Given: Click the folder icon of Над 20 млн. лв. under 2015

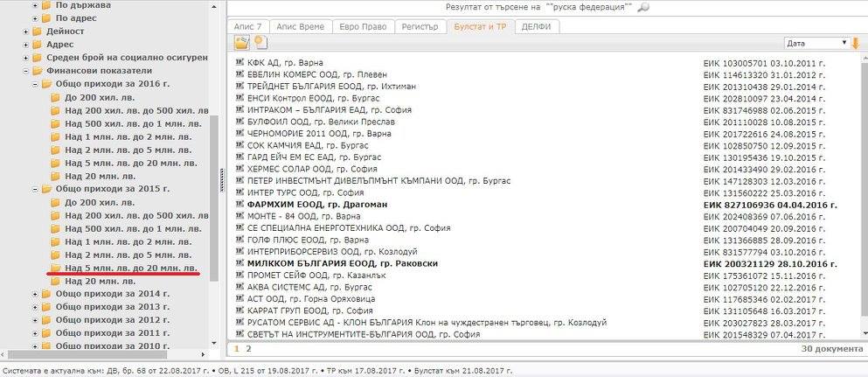Looking at the screenshot, I should [x=55, y=282].
